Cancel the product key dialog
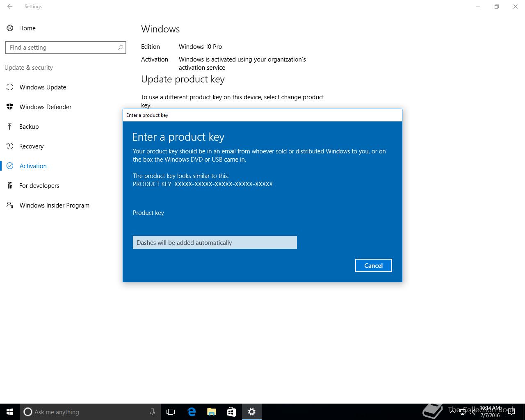The width and height of the screenshot is (525, 420). [x=373, y=265]
